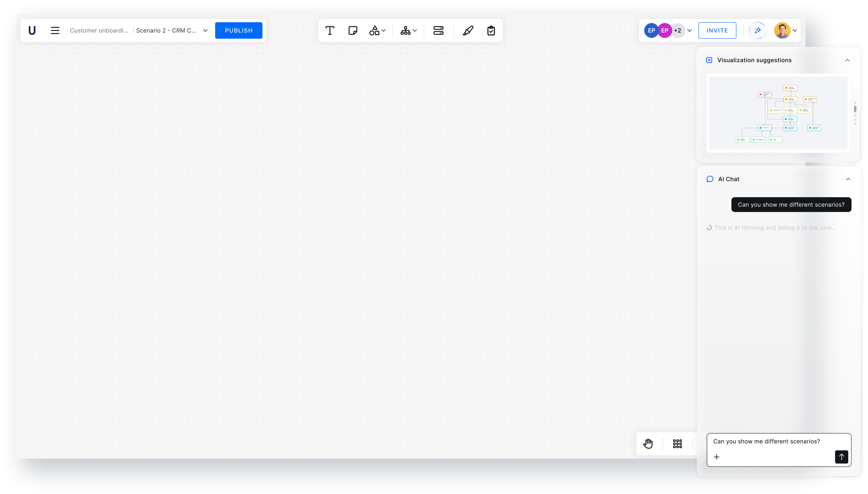Viewport: 868px width, 494px height.
Task: Open the Customer onboarding breadcrumb
Action: pyautogui.click(x=99, y=31)
